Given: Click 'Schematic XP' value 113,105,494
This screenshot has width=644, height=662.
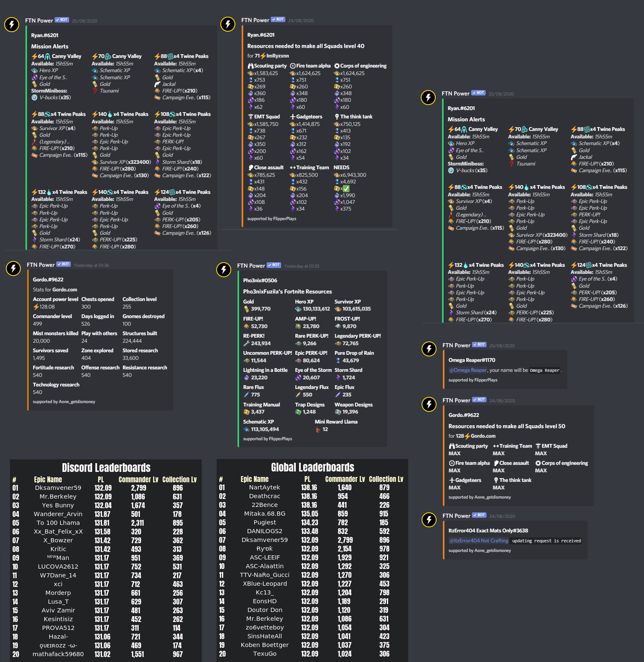Looking at the screenshot, I should [x=265, y=429].
